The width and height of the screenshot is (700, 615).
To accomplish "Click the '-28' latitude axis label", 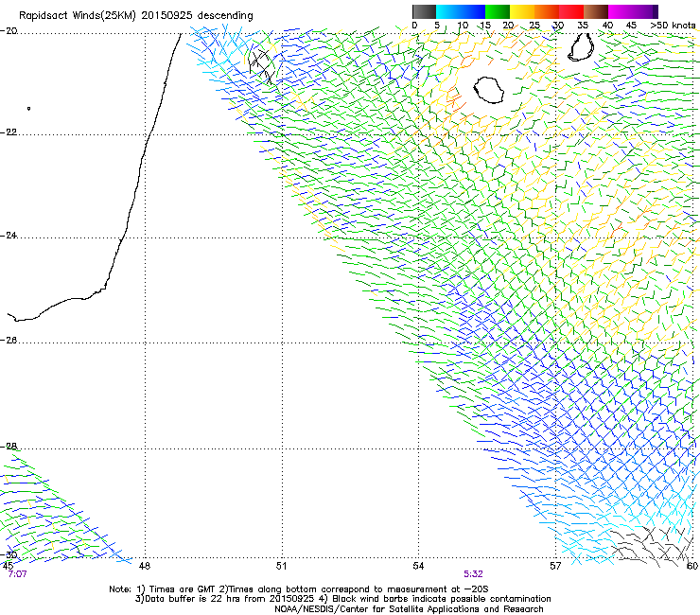I will pos(9,447).
